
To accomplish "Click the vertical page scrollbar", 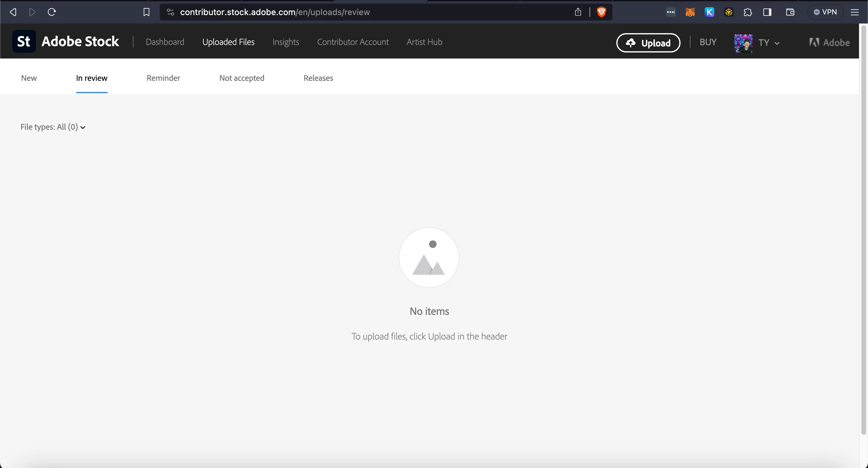I will pos(863,229).
